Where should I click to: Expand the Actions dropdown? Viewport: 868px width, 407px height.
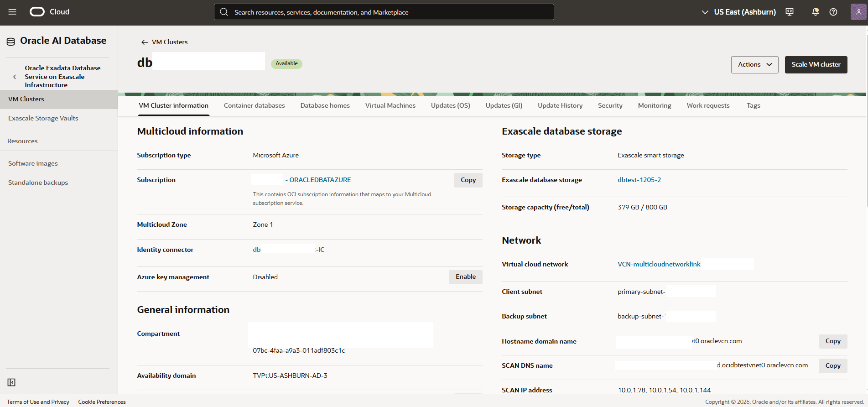754,64
